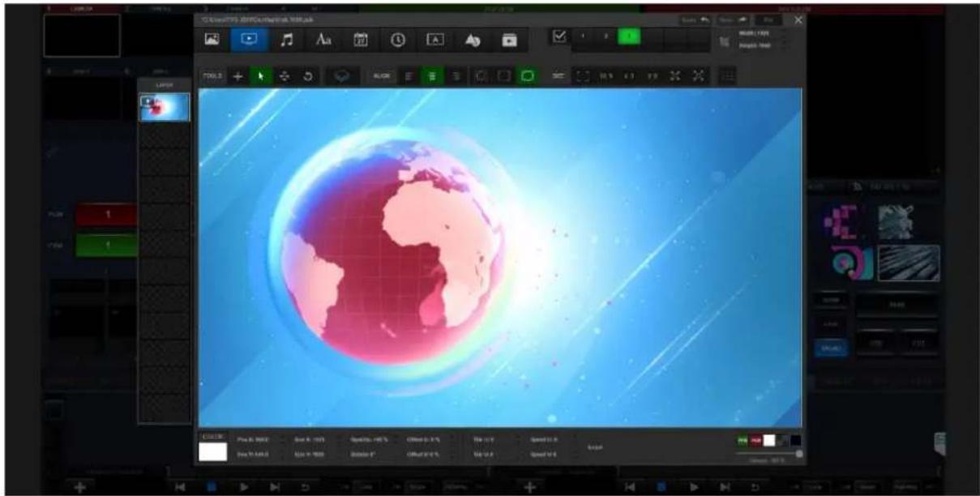Image resolution: width=980 pixels, height=496 pixels.
Task: Click the plus button at bottom left
Action: (79, 487)
